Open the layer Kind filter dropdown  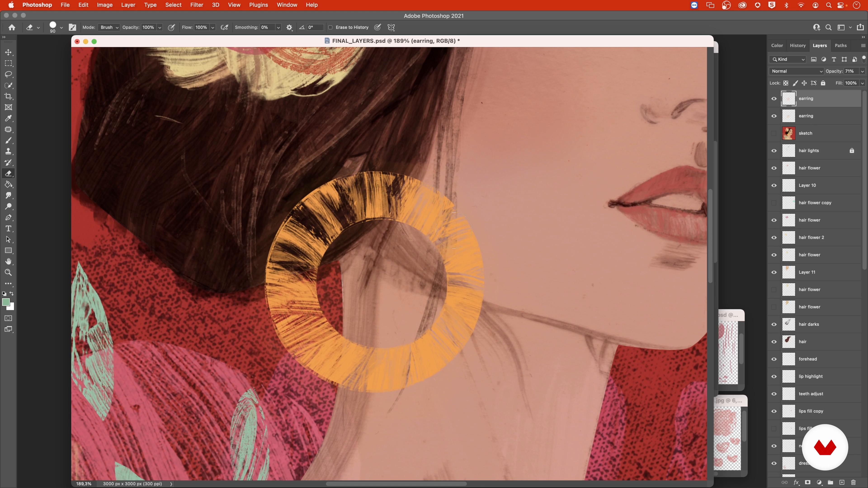788,59
